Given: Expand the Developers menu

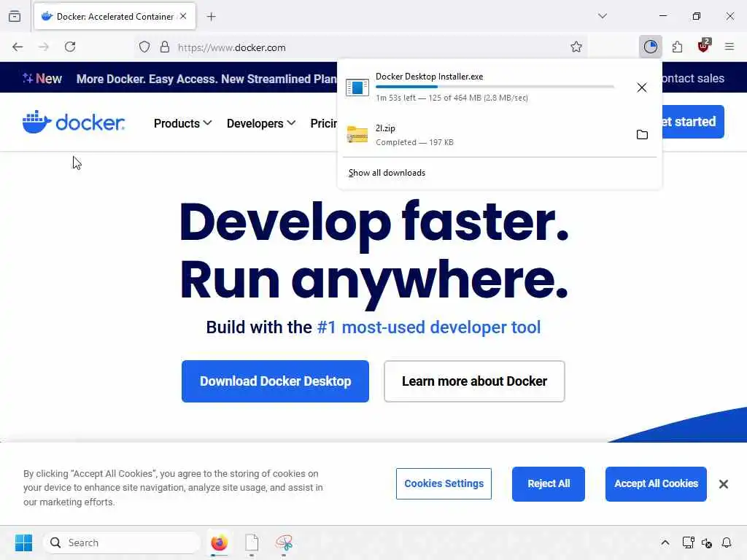Looking at the screenshot, I should click(261, 123).
